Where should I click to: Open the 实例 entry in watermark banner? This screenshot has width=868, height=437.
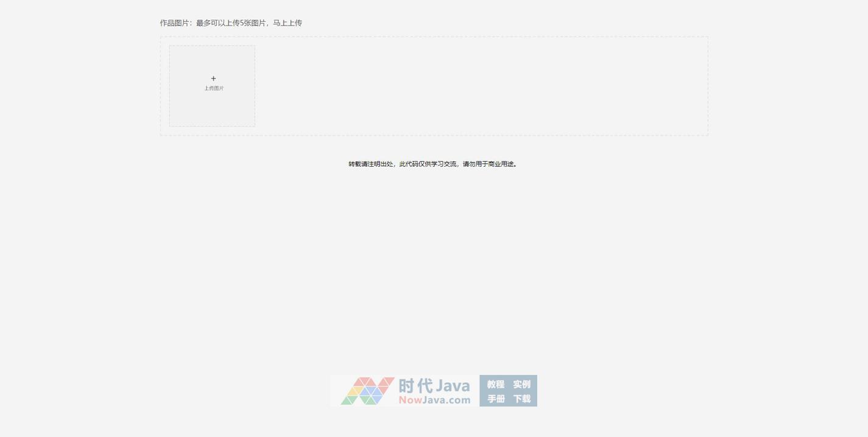pyautogui.click(x=521, y=384)
